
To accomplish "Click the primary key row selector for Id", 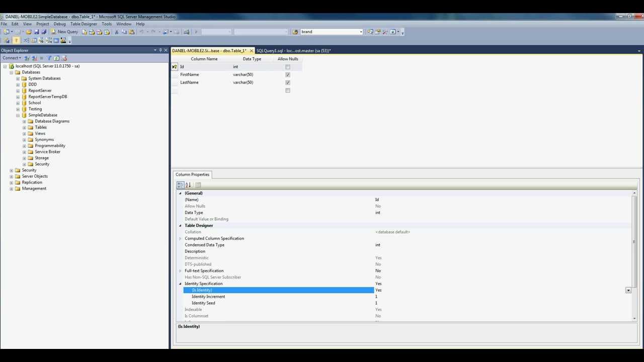I will pos(175,67).
